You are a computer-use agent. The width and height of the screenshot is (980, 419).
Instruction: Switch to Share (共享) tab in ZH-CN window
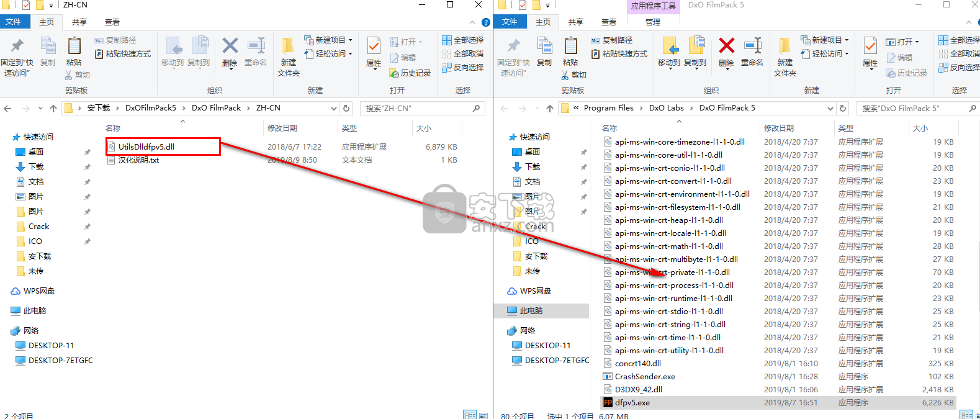79,22
